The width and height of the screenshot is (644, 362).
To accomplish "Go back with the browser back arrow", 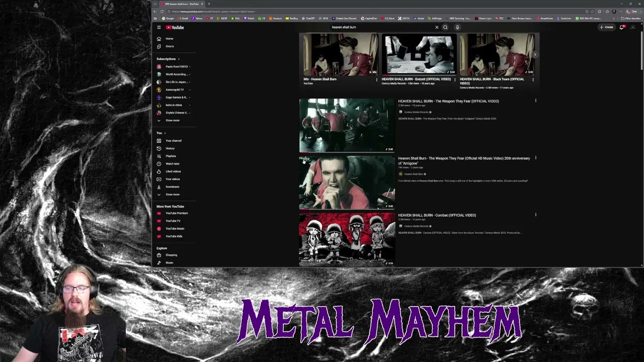I will coord(156,12).
